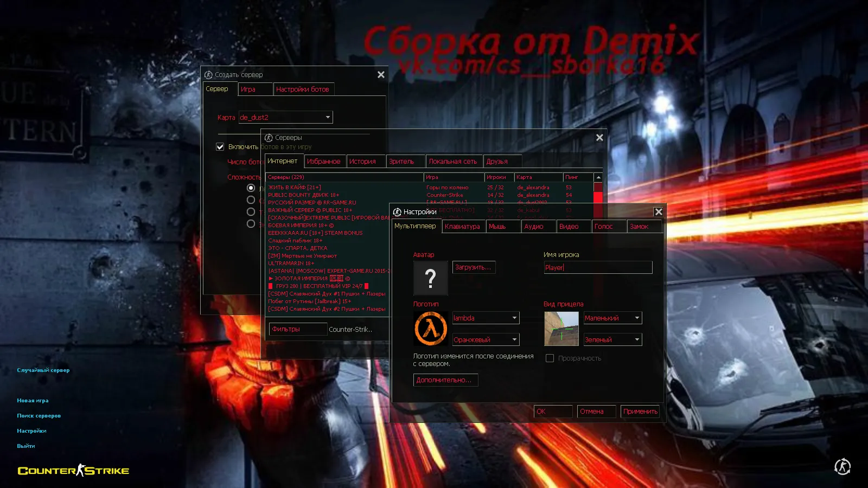The image size is (868, 488).
Task: Click the question mark avatar placeholder
Action: (430, 278)
